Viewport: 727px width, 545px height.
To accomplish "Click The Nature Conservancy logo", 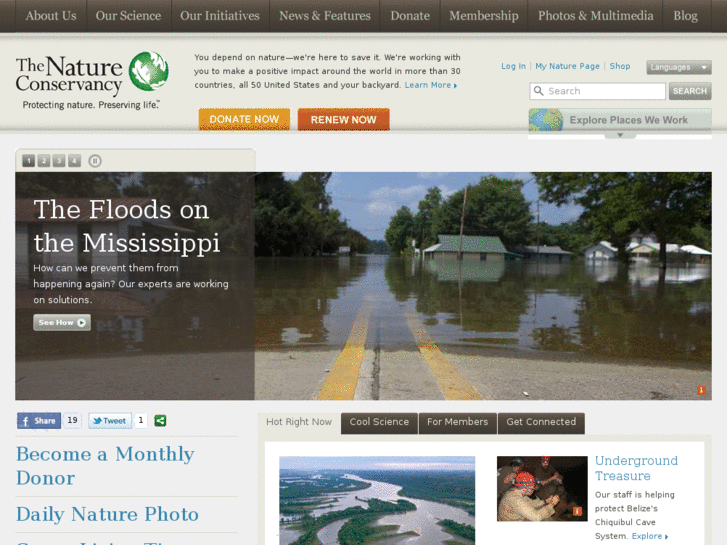I will click(92, 81).
